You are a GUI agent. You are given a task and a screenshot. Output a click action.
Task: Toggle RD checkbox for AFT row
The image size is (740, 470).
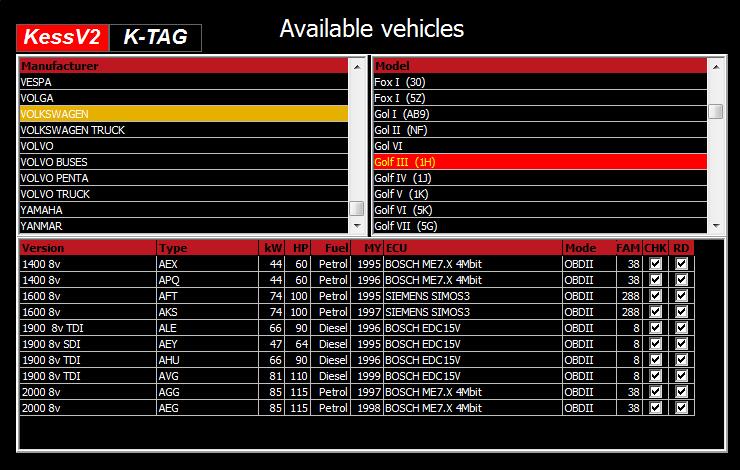pyautogui.click(x=681, y=296)
